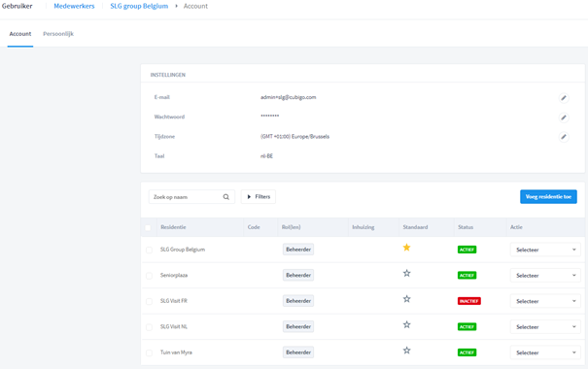Click the ACTIEF status badge of Seniorplaza

point(467,276)
